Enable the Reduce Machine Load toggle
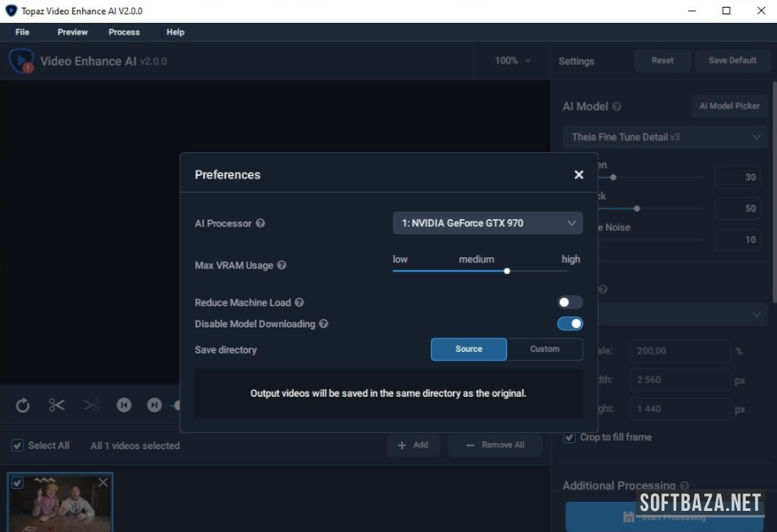The image size is (777, 532). point(570,303)
